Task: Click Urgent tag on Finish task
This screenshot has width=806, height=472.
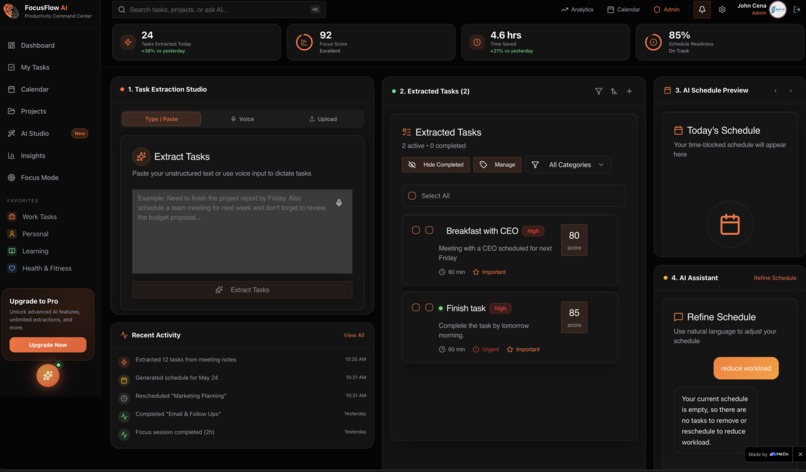Action: click(486, 349)
